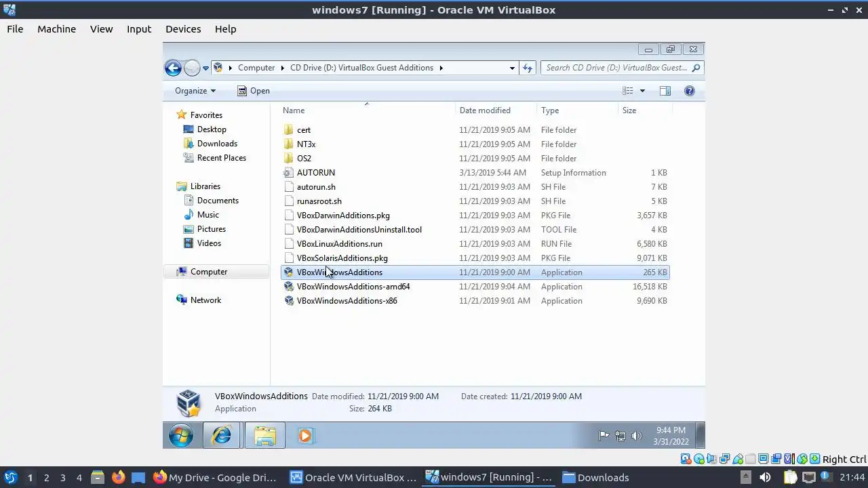Click VirtualBox optical disk indicator
Image resolution: width=868 pixels, height=488 pixels.
pyautogui.click(x=698, y=459)
